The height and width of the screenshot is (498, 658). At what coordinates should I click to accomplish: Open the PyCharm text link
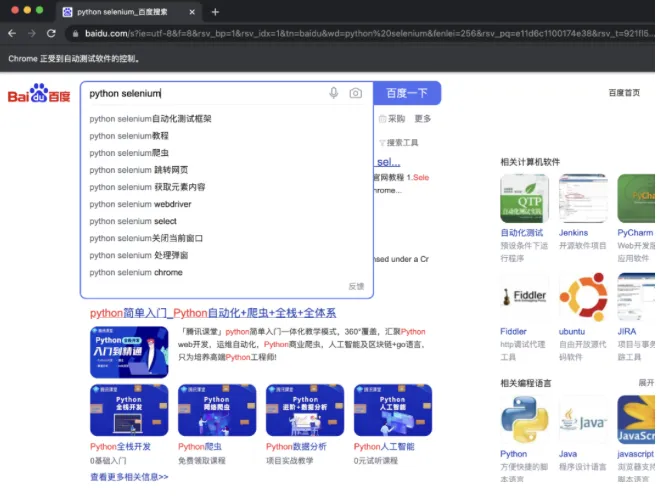[635, 233]
